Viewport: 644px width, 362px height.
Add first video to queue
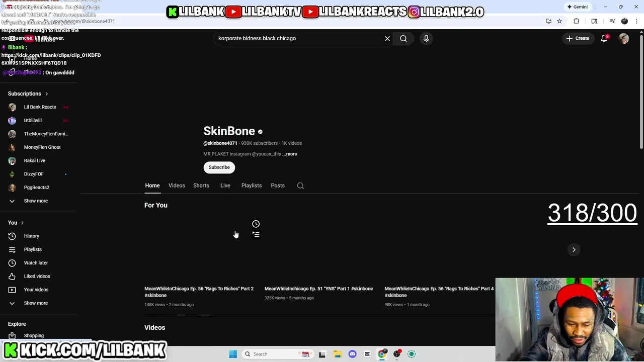256,234
